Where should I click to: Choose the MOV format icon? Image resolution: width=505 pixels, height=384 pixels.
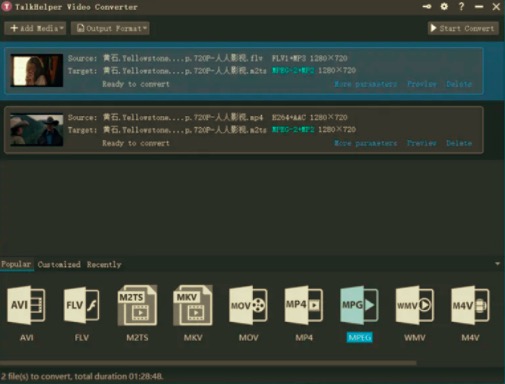pos(248,305)
